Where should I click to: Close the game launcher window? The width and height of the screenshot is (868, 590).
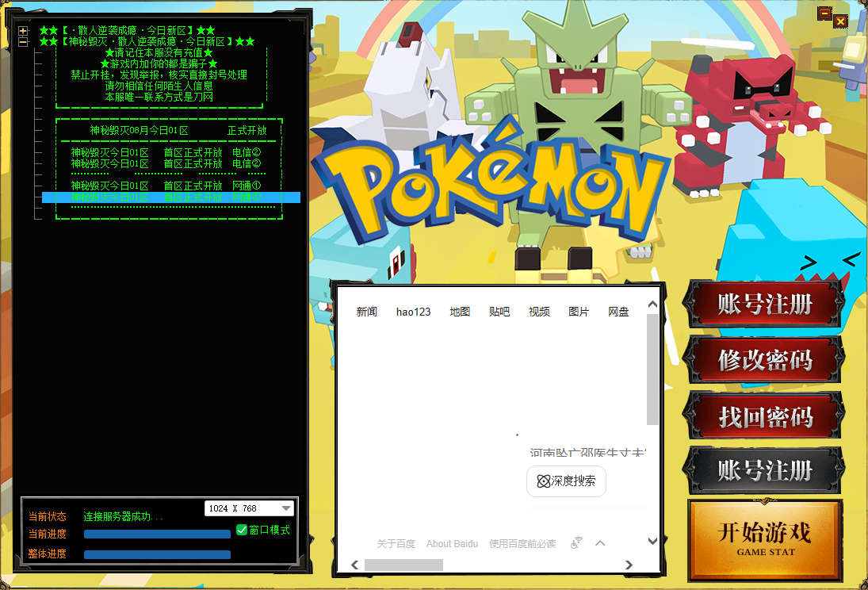[840, 21]
